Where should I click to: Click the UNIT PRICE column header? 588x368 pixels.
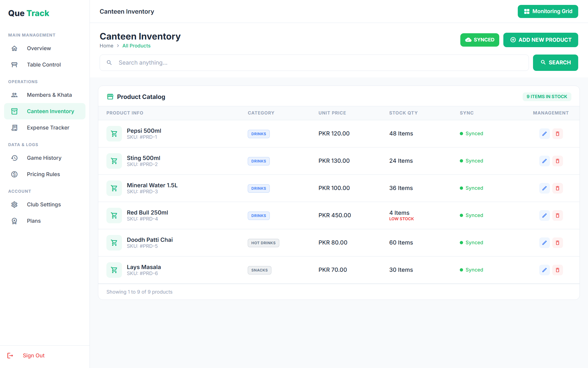pyautogui.click(x=332, y=113)
